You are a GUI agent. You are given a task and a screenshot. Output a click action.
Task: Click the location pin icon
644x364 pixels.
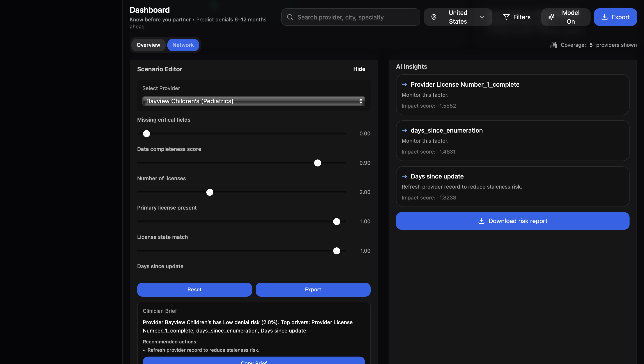coord(434,17)
